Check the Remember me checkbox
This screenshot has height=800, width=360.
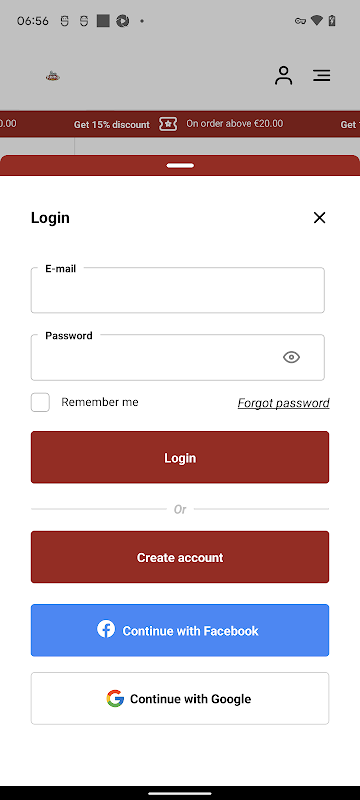pyautogui.click(x=40, y=402)
